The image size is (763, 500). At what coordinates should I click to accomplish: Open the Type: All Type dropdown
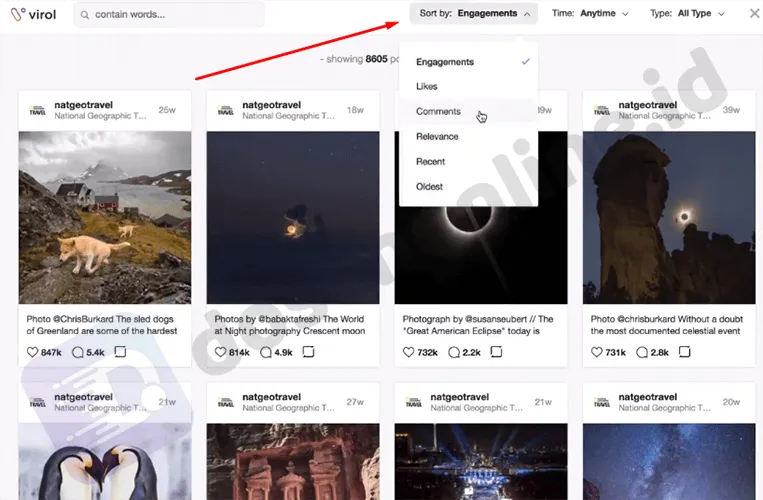(x=687, y=14)
